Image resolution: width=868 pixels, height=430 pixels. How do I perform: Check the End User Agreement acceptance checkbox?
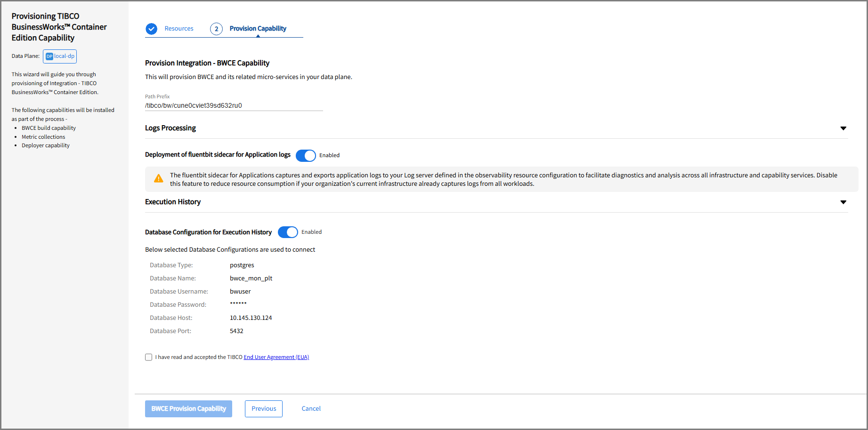(149, 357)
